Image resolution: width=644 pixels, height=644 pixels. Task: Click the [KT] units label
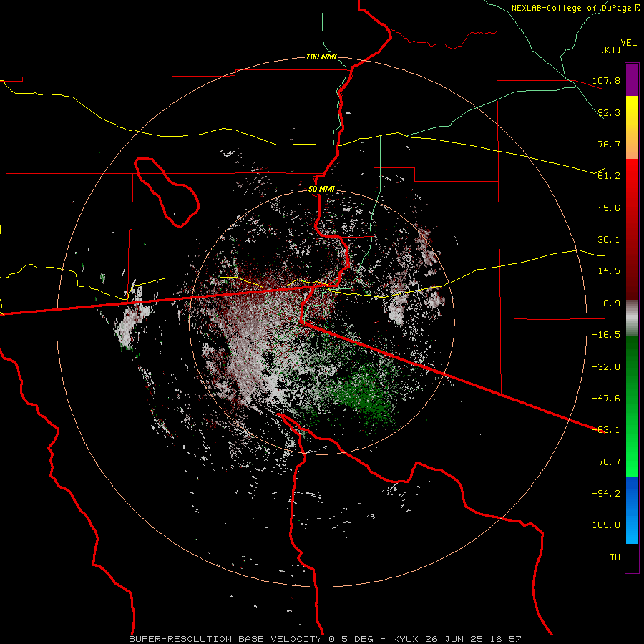click(x=611, y=49)
